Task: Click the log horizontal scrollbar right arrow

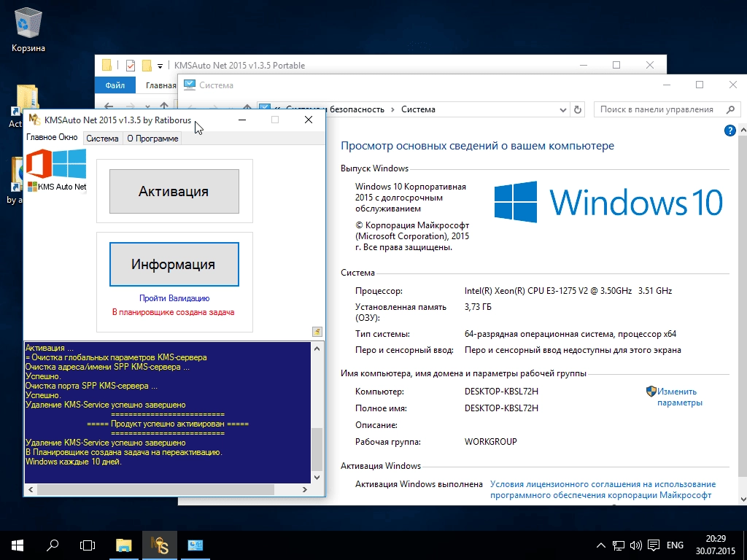Action: pos(305,489)
